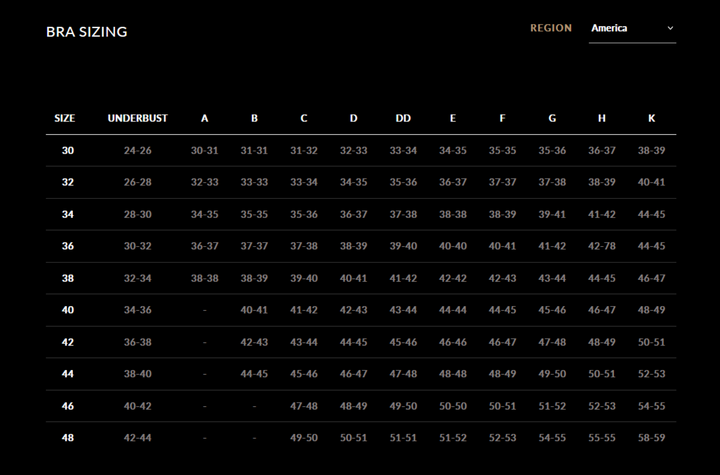Click the K cup column header
This screenshot has height=475, width=720.
651,118
